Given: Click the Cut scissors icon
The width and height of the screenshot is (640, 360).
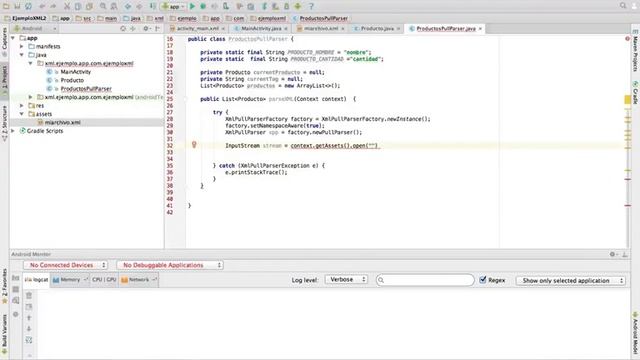Looking at the screenshot, I should pyautogui.click(x=67, y=6).
